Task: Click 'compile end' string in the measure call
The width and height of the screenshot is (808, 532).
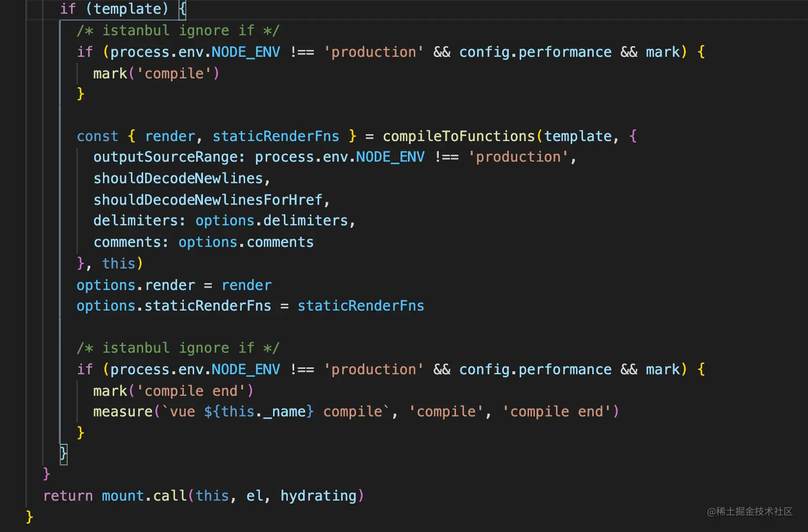Action: coord(557,412)
